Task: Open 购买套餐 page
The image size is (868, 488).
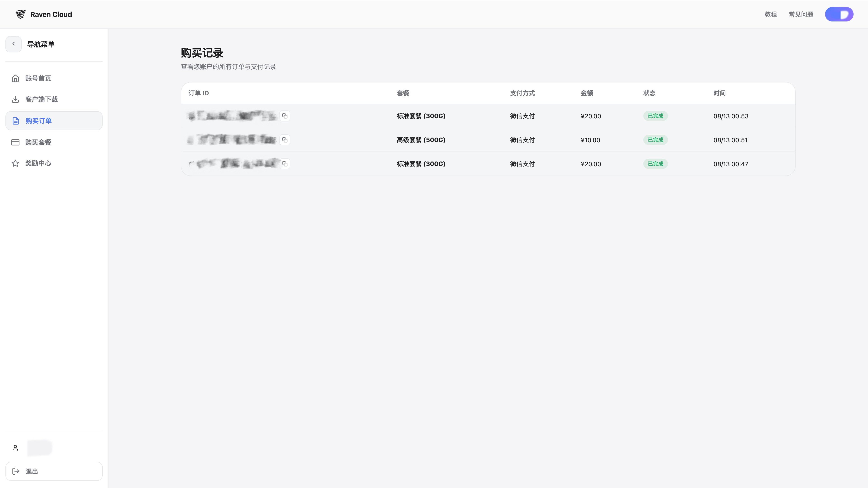Action: pyautogui.click(x=54, y=142)
